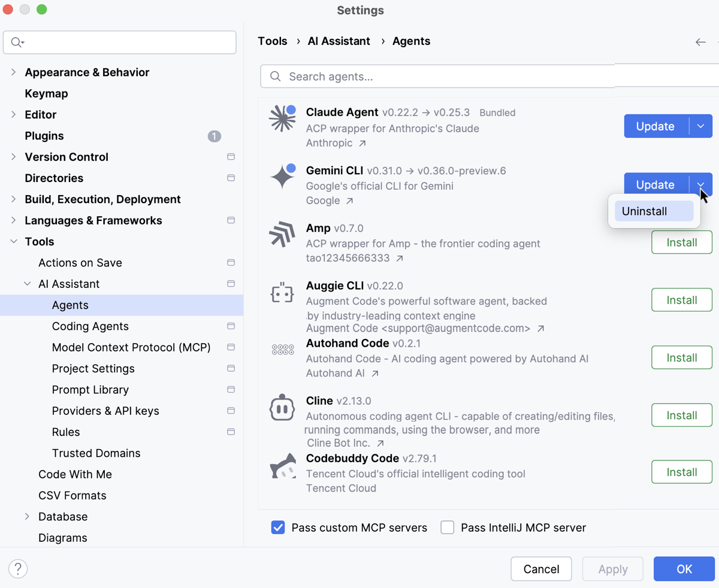Open the Help question mark icon
Image resolution: width=719 pixels, height=588 pixels.
[x=18, y=569]
